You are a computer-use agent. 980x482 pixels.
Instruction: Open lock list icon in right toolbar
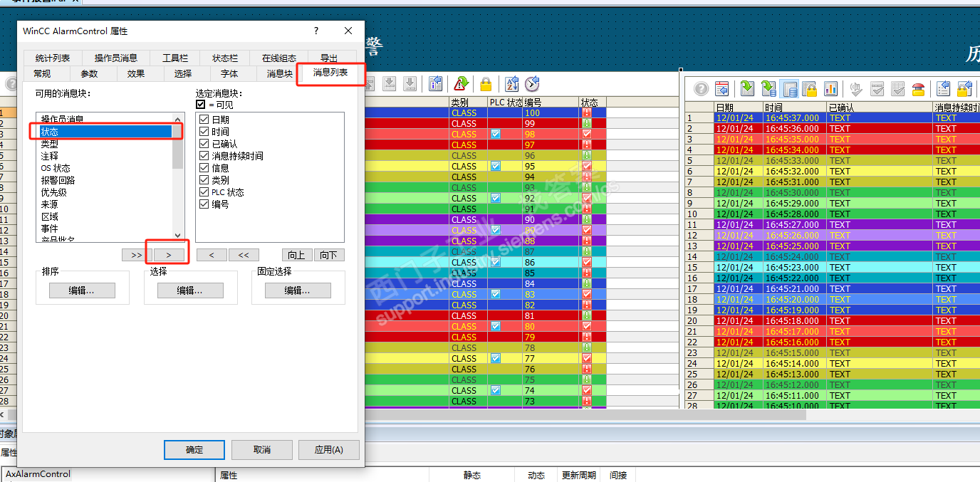pyautogui.click(x=810, y=89)
